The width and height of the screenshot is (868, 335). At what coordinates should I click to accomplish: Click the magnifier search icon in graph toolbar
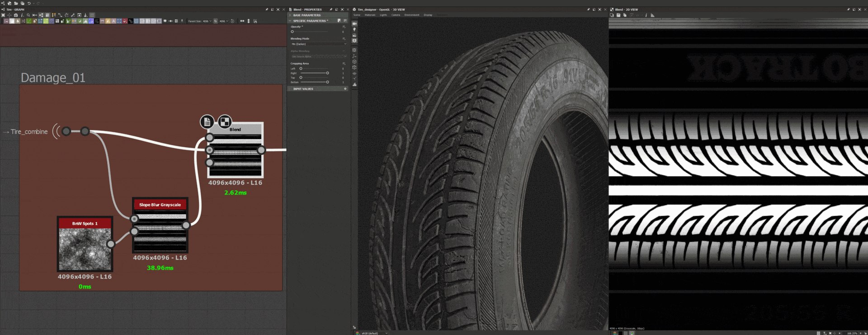point(28,15)
